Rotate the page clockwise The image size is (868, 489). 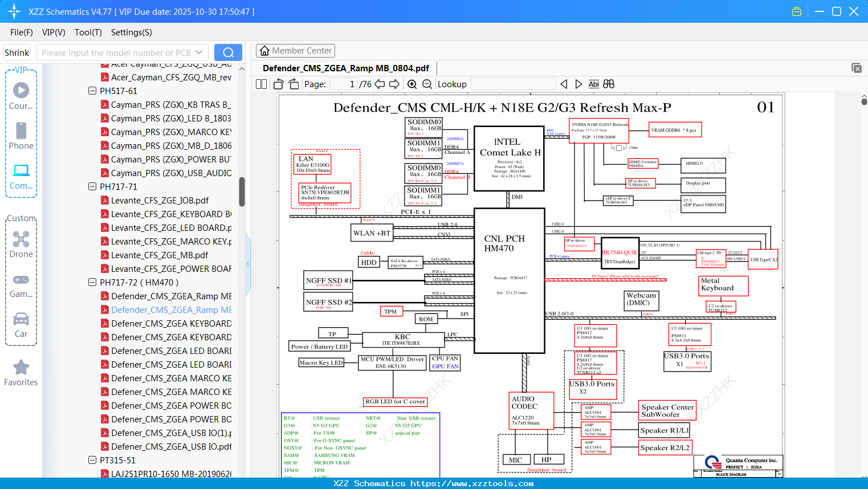(294, 84)
